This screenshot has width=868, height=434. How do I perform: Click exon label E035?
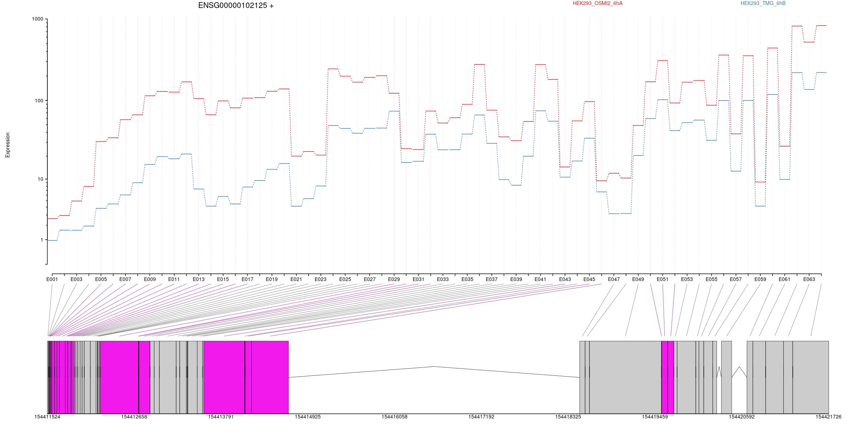click(x=467, y=279)
